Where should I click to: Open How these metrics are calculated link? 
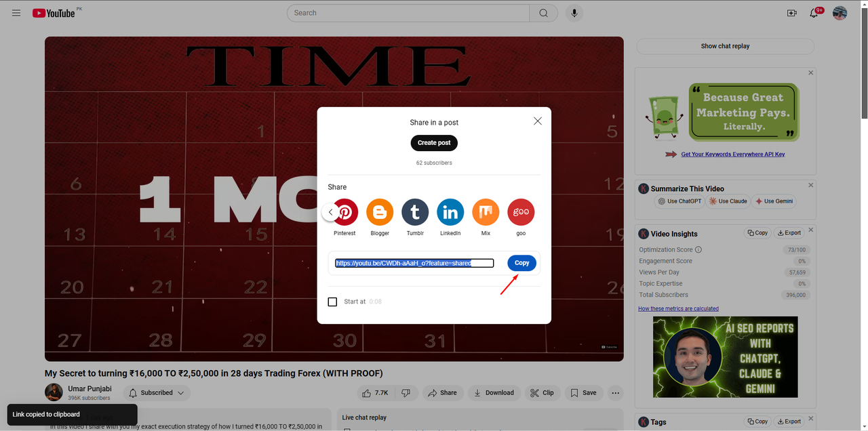(x=678, y=308)
